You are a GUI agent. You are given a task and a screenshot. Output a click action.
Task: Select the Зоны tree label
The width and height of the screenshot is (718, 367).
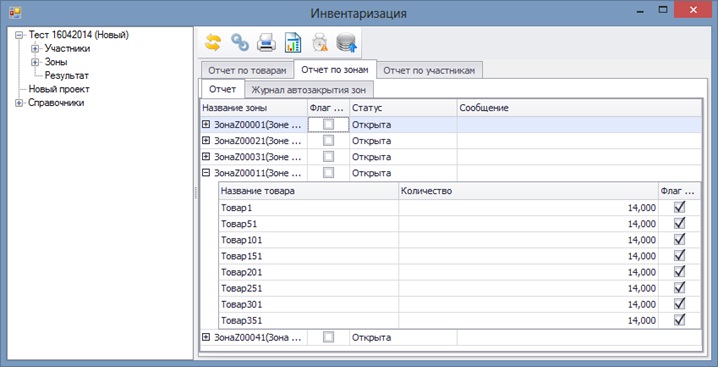point(56,62)
